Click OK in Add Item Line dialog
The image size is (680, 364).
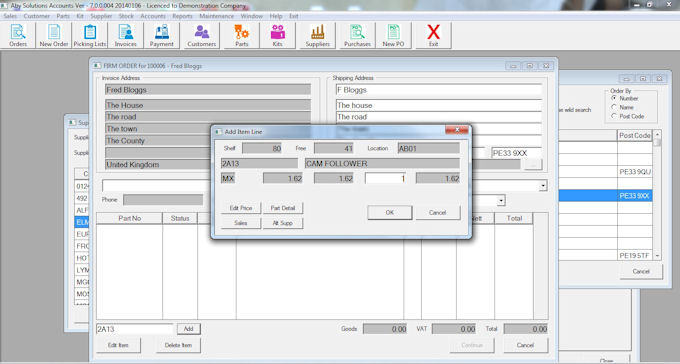(x=389, y=213)
